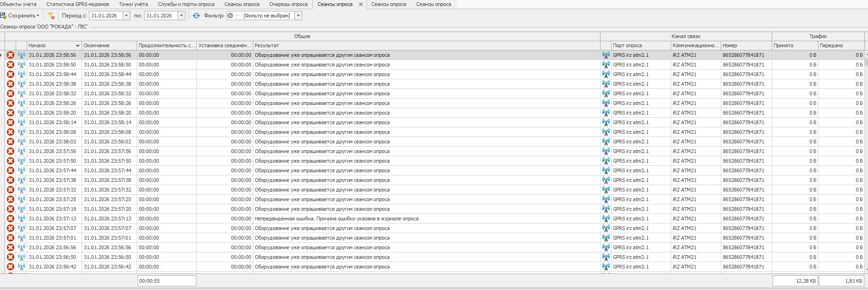Refresh the polling sessions list
868x290 pixels.
coord(196,16)
